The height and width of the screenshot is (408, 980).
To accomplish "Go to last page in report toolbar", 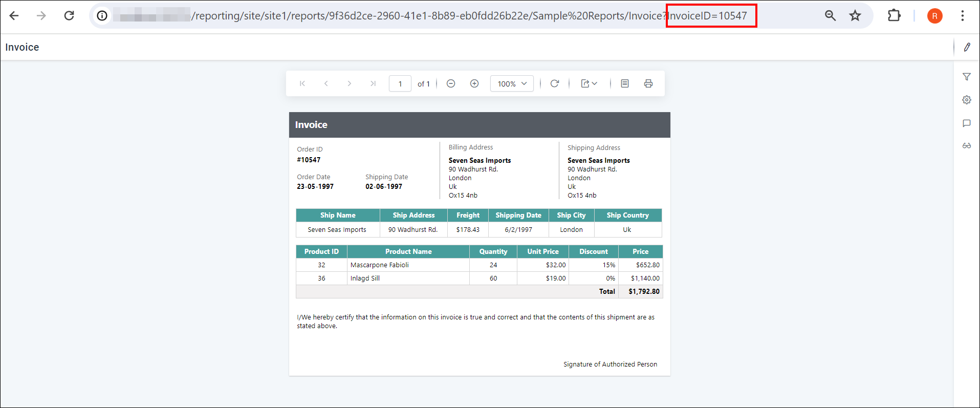I will point(373,83).
